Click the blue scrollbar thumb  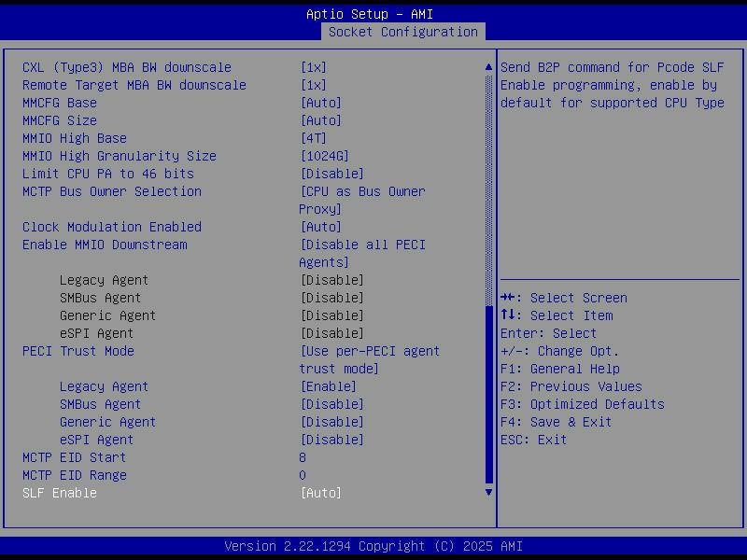pos(488,395)
